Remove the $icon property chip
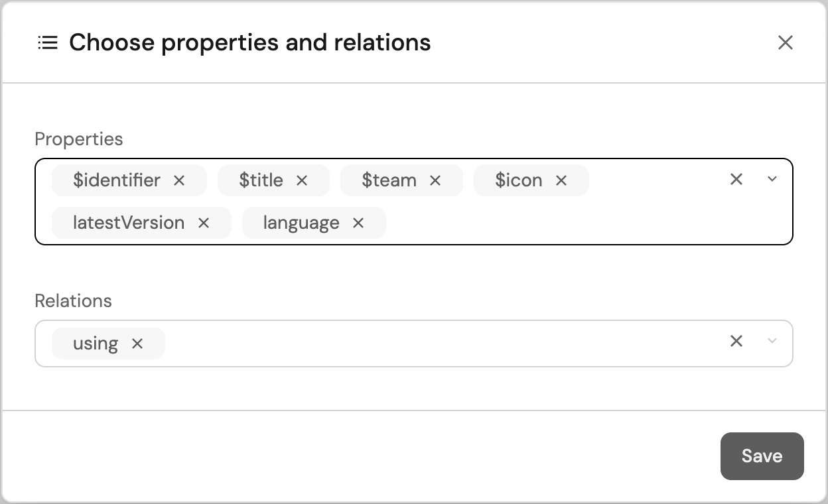 point(561,180)
